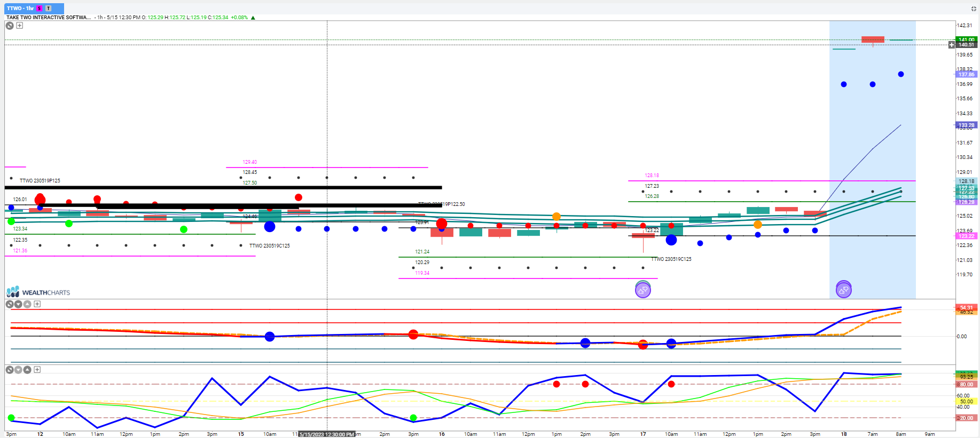
Task: Click the 137.86 price tag on the axis
Action: (966, 75)
